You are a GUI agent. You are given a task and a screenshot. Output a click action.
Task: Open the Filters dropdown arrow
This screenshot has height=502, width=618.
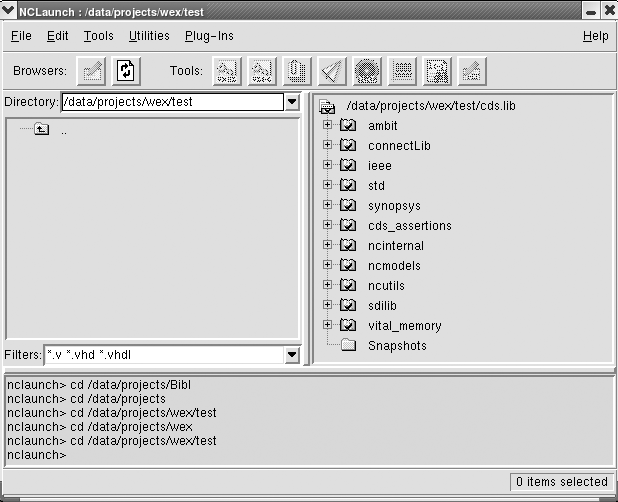pyautogui.click(x=292, y=355)
